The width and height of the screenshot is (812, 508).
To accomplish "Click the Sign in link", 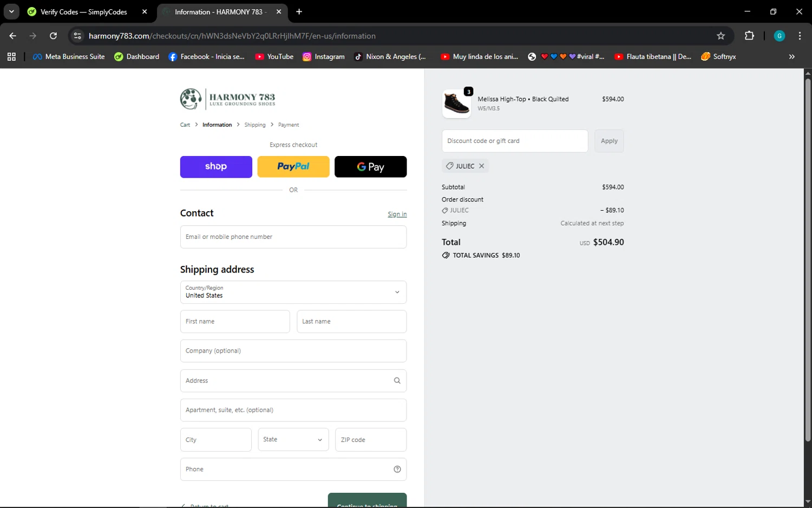I will pos(397,214).
